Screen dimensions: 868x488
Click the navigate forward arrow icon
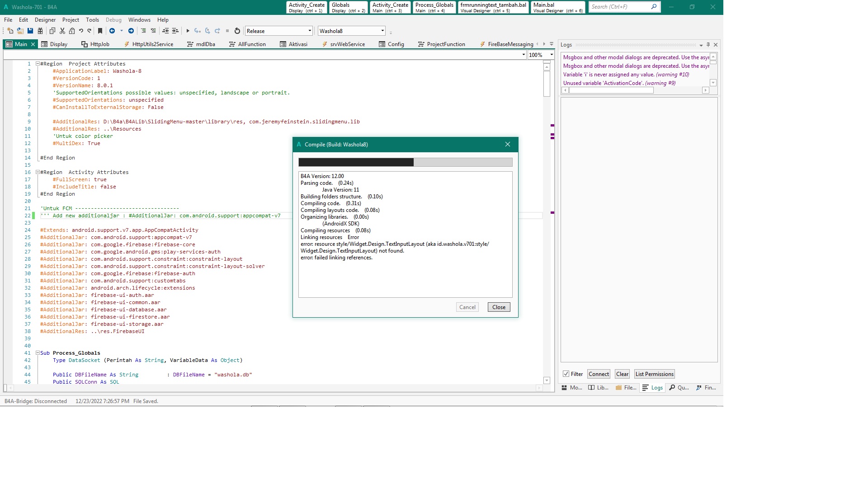pos(131,31)
